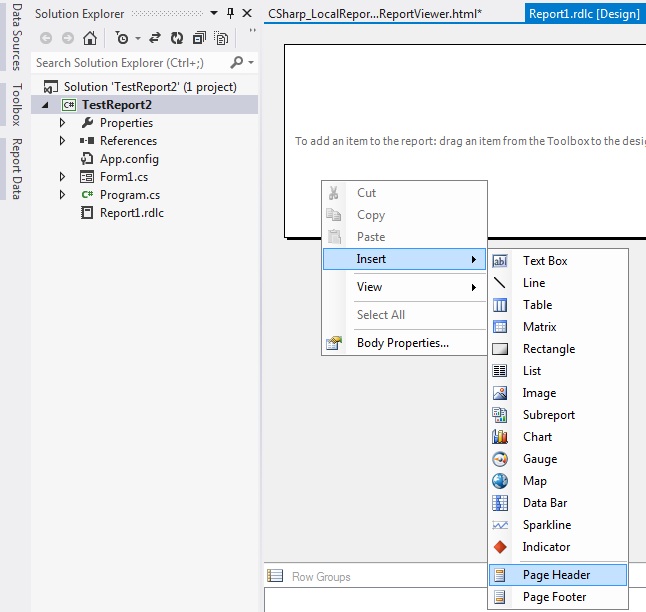
Task: Choose Indicator in the Insert submenu
Action: (x=546, y=547)
